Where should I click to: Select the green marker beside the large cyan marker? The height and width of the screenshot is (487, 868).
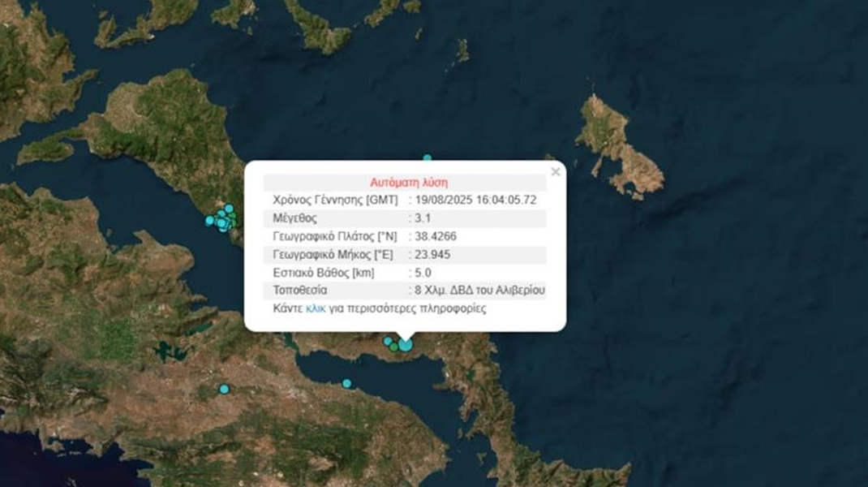click(394, 347)
